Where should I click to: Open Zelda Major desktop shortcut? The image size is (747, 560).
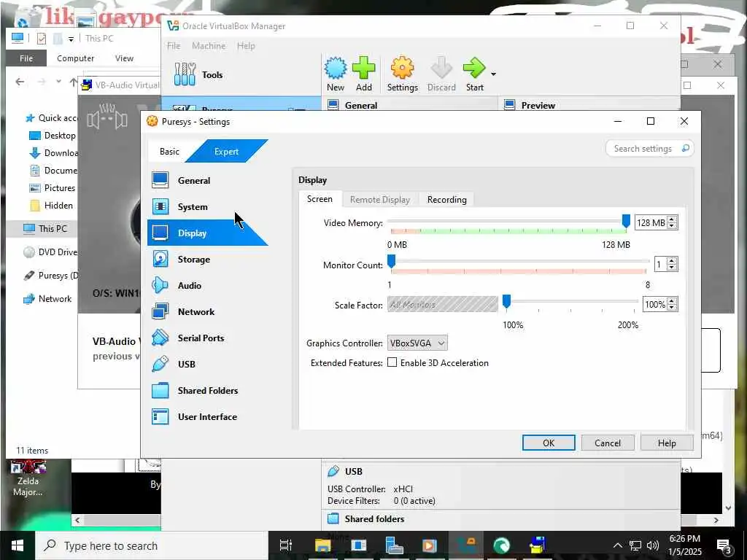pyautogui.click(x=28, y=478)
